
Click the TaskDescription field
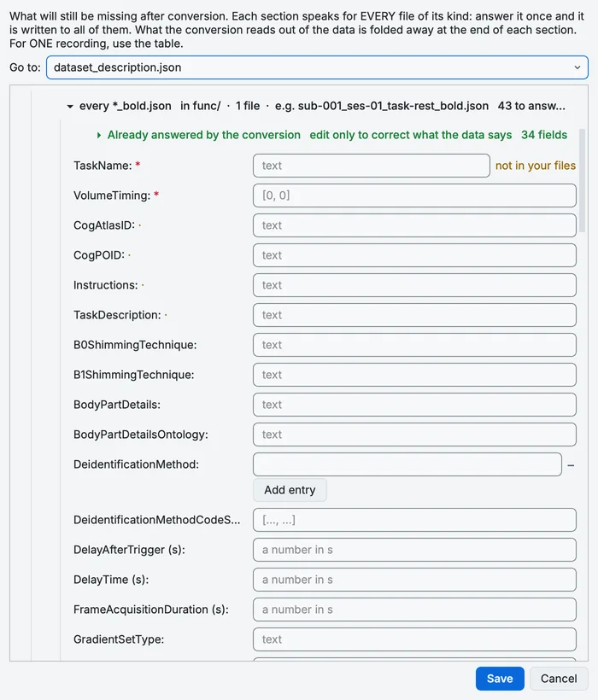point(414,315)
